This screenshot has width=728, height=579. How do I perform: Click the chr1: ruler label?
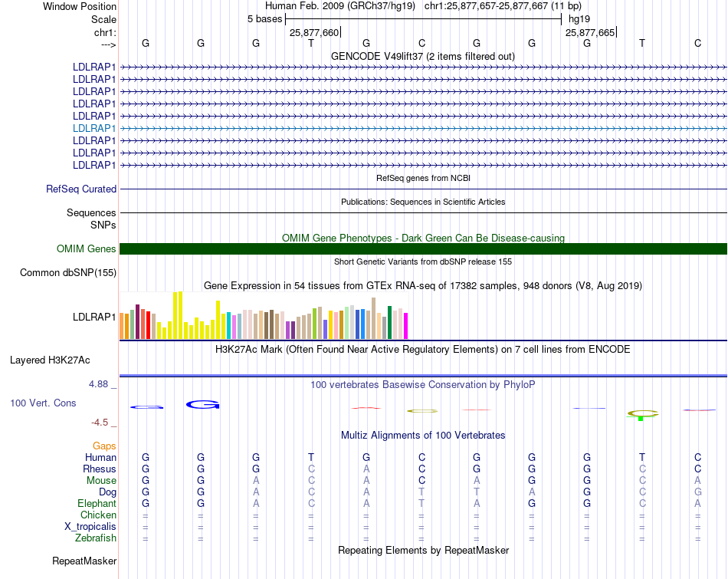click(x=105, y=32)
